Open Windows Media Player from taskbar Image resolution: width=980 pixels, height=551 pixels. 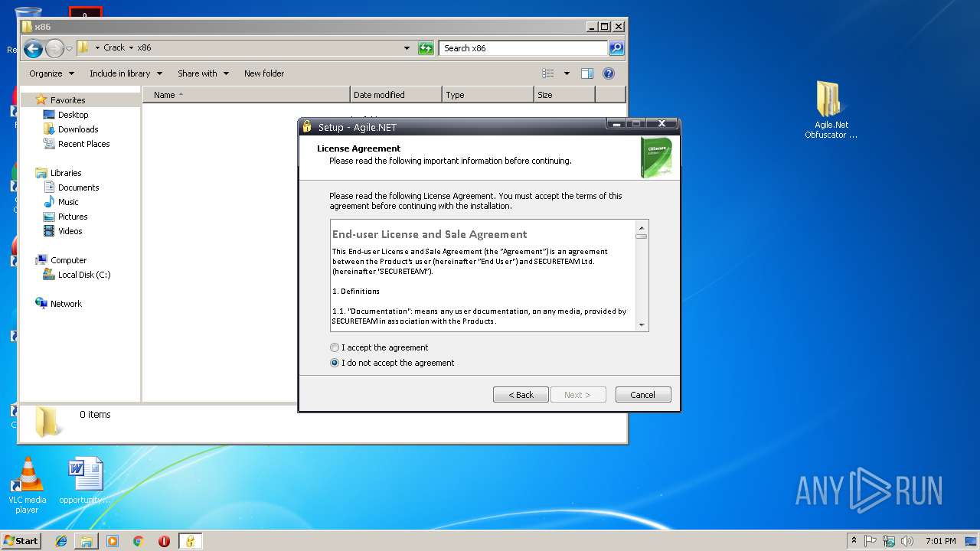(113, 541)
